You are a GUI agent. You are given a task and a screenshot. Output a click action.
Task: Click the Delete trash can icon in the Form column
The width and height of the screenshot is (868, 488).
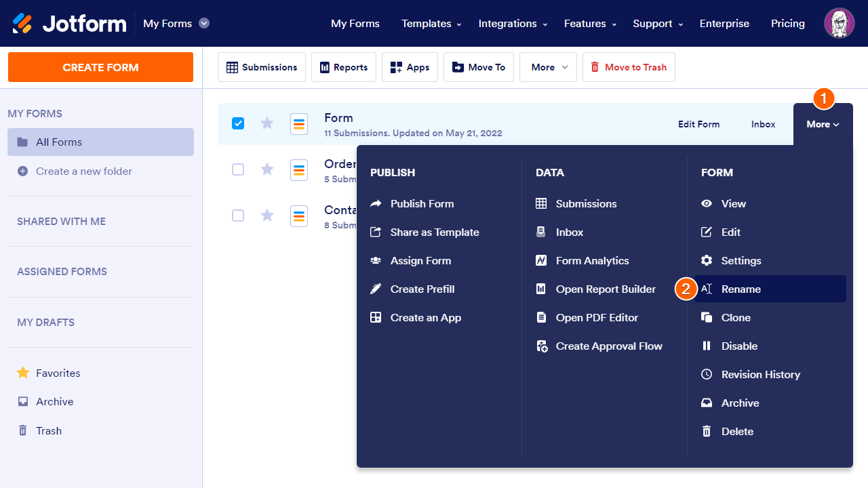pyautogui.click(x=707, y=431)
